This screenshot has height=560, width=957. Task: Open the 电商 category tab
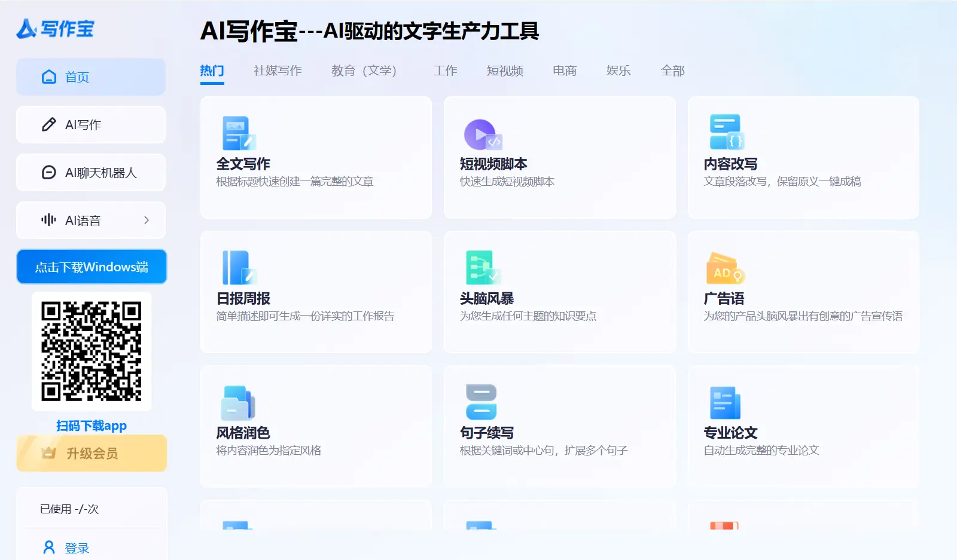[565, 71]
